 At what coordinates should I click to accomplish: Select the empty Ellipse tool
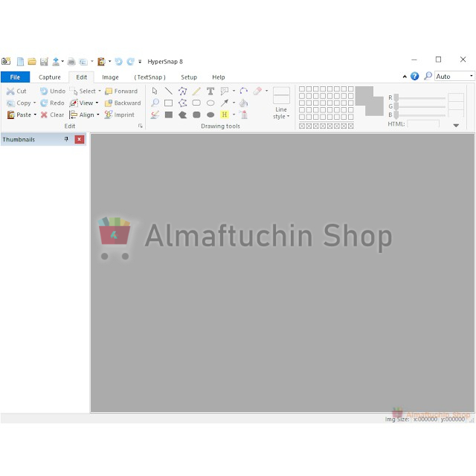[210, 103]
